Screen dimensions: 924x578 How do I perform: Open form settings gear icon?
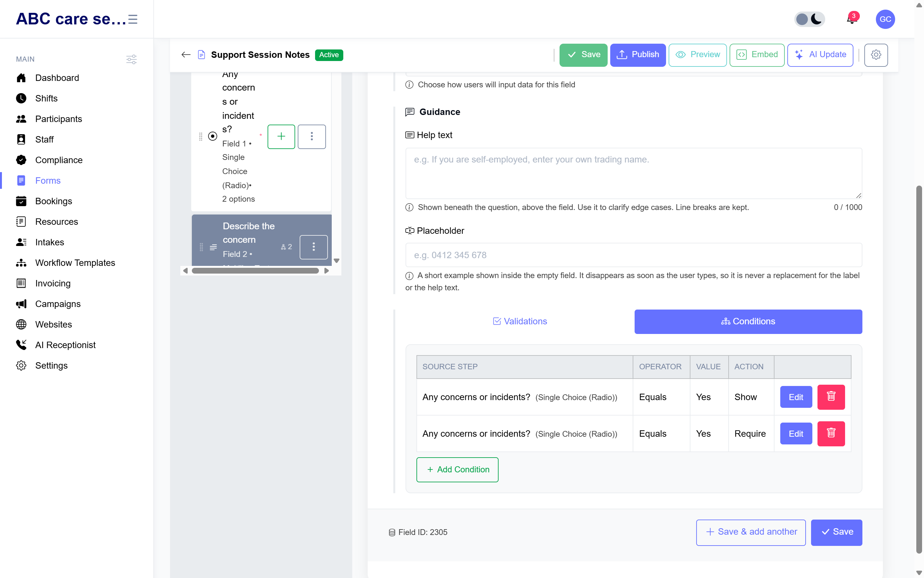click(876, 55)
